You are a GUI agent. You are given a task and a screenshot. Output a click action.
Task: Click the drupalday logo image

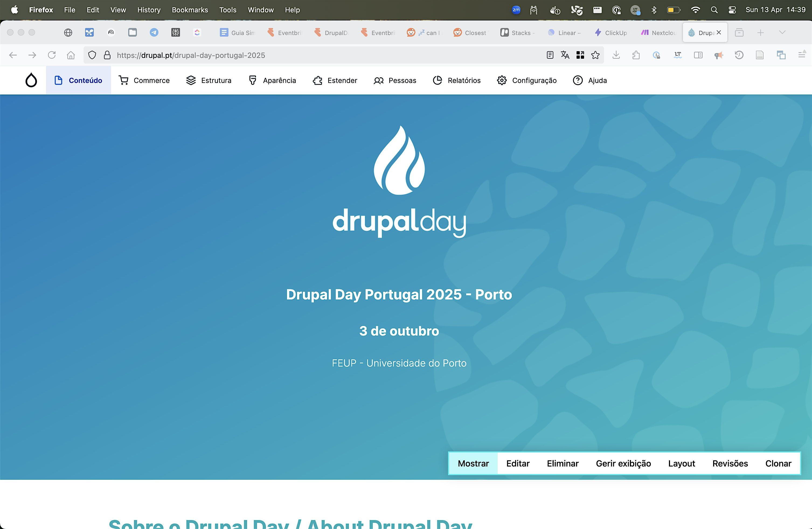(399, 182)
